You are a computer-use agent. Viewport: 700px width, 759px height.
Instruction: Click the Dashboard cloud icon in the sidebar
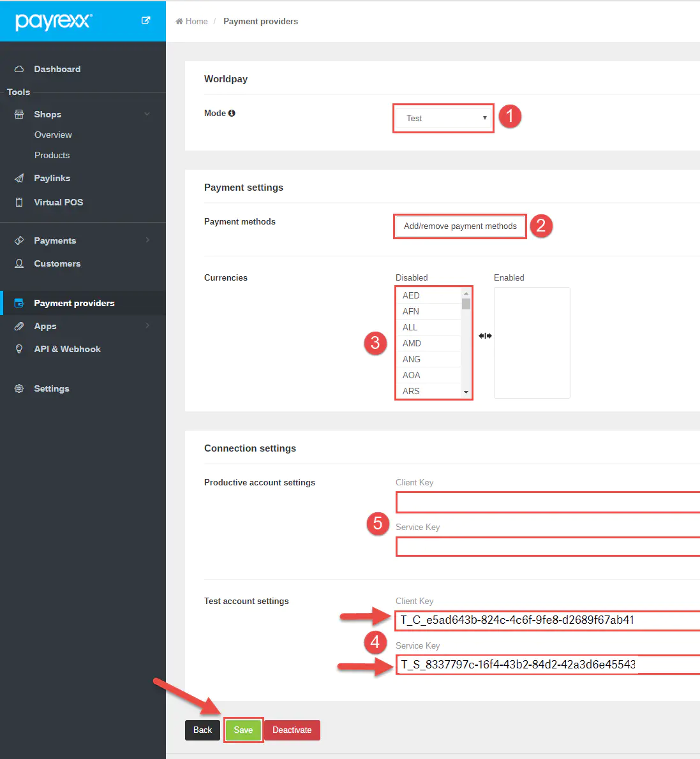(x=19, y=69)
